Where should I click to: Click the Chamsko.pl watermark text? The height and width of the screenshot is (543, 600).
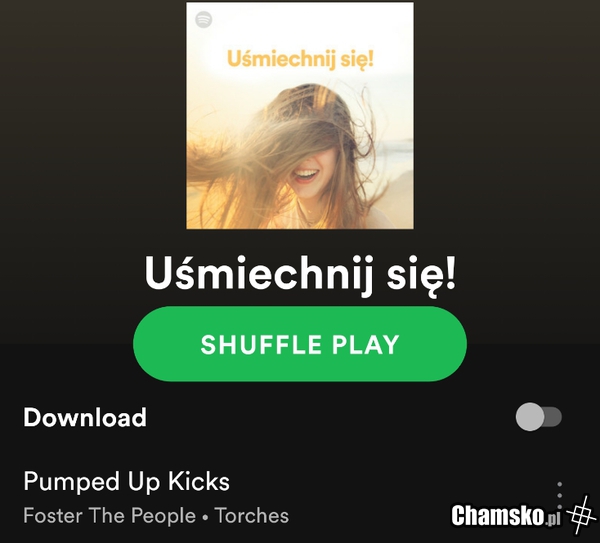click(506, 515)
